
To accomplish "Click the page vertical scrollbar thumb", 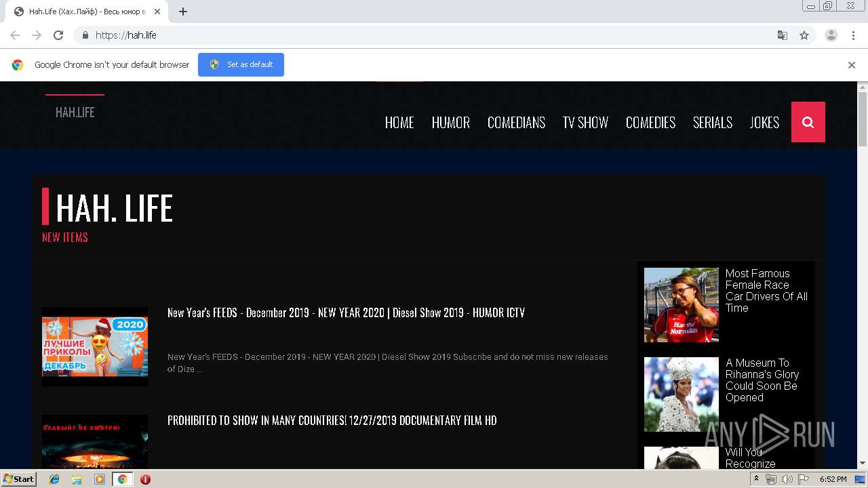I will point(863,119).
